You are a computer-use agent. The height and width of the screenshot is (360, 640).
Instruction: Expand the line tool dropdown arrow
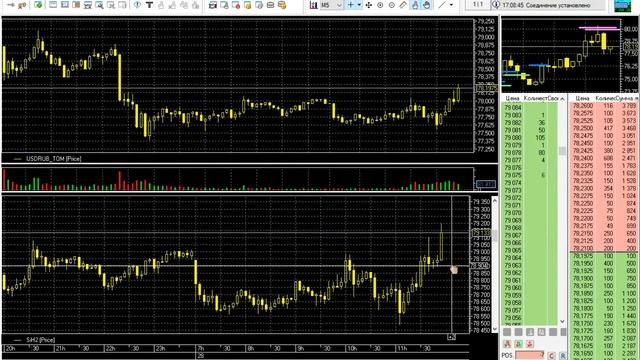click(x=451, y=5)
